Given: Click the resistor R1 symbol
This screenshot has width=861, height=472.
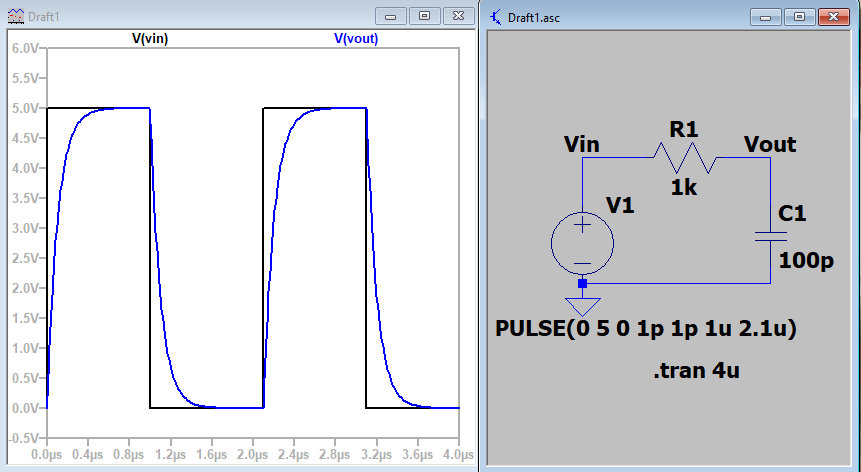Looking at the screenshot, I should click(685, 157).
